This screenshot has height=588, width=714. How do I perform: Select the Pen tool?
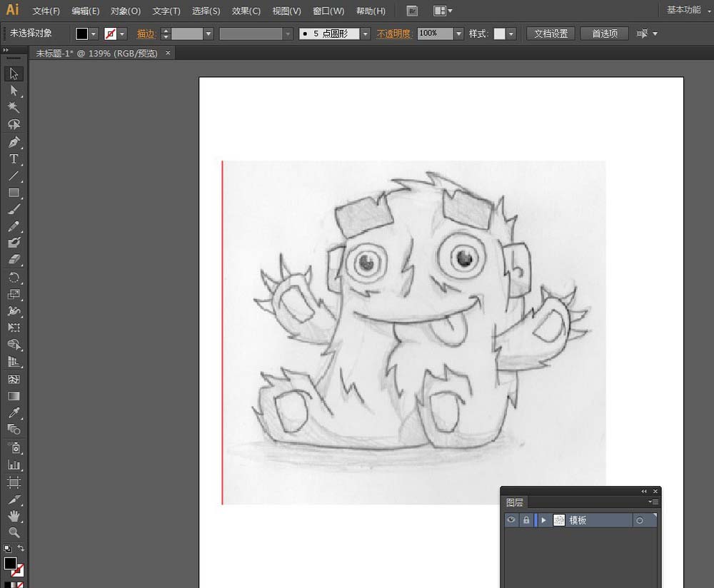point(14,142)
